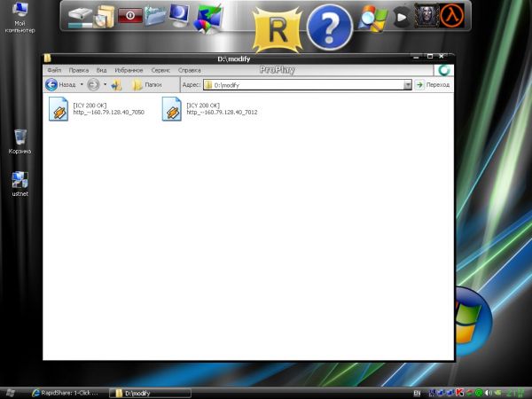Launch the Half-Life lambda icon

[x=452, y=16]
